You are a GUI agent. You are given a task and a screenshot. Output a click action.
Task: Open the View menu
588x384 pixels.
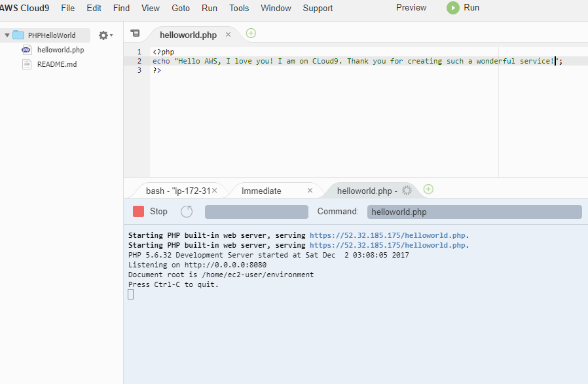pos(151,8)
